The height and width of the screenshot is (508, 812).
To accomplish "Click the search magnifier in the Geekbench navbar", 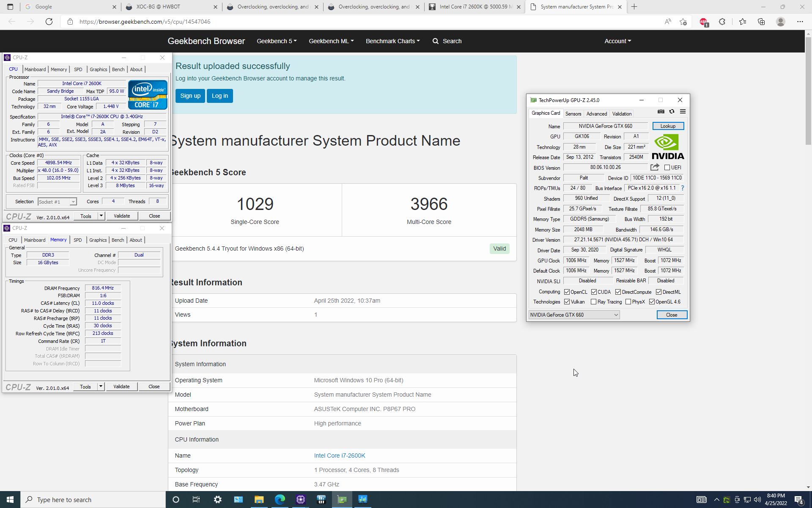I will [x=435, y=41].
